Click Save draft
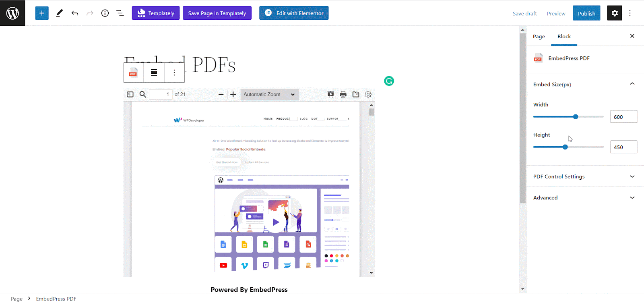 click(524, 13)
